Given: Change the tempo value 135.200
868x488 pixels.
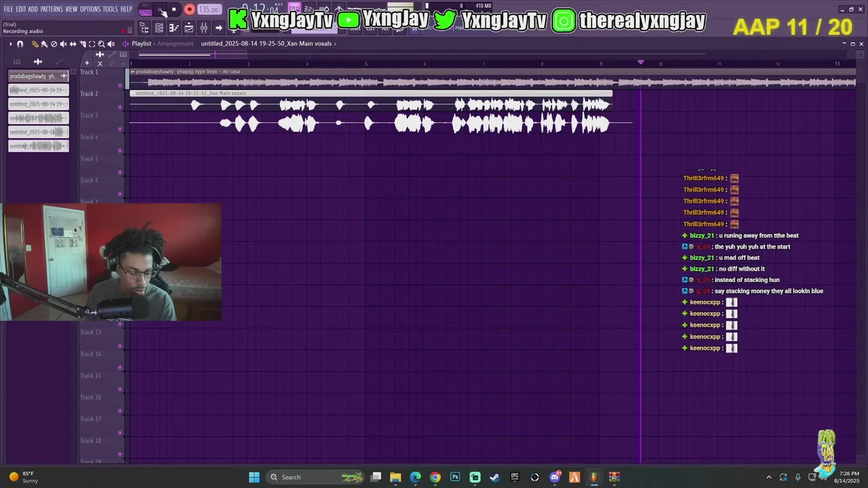Looking at the screenshot, I should click(x=210, y=9).
